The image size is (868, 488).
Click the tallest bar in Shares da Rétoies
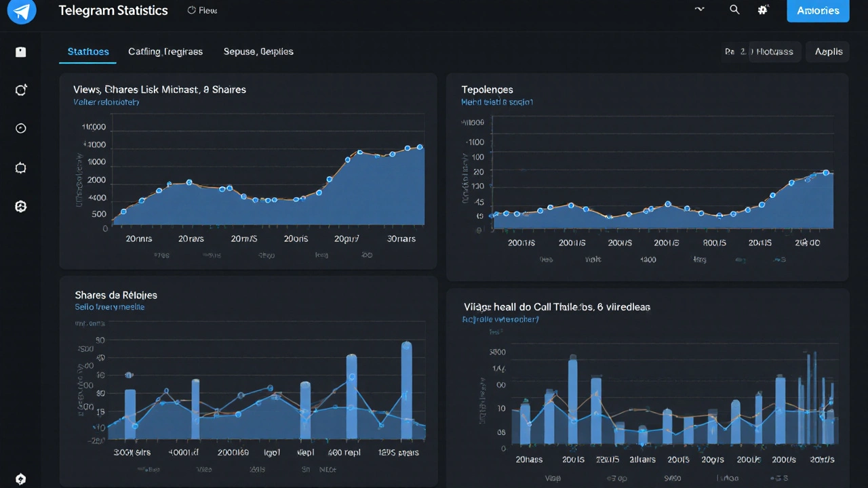[x=407, y=386]
